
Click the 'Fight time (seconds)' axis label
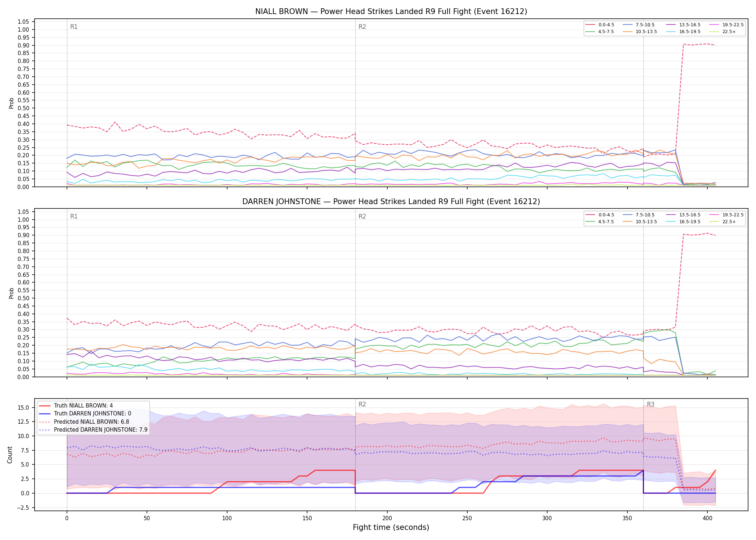391,527
